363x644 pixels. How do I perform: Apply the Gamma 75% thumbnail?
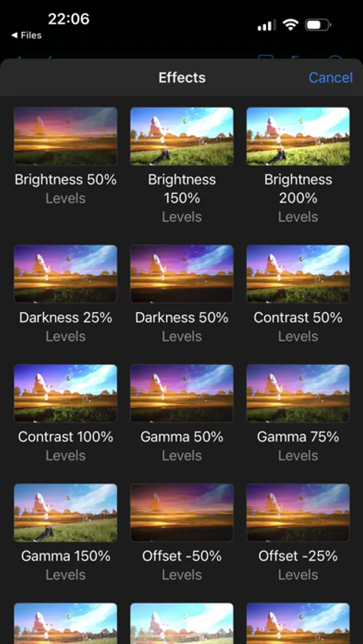click(298, 394)
